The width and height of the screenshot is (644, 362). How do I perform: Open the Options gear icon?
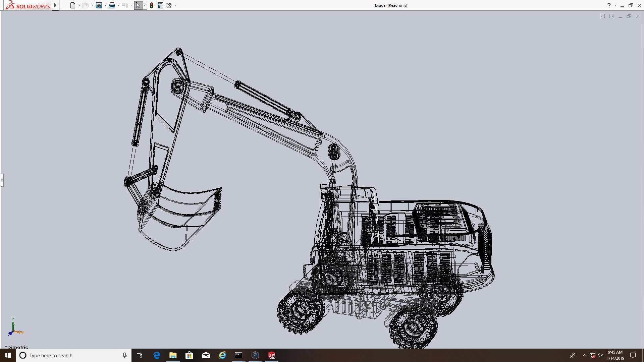[x=169, y=5]
